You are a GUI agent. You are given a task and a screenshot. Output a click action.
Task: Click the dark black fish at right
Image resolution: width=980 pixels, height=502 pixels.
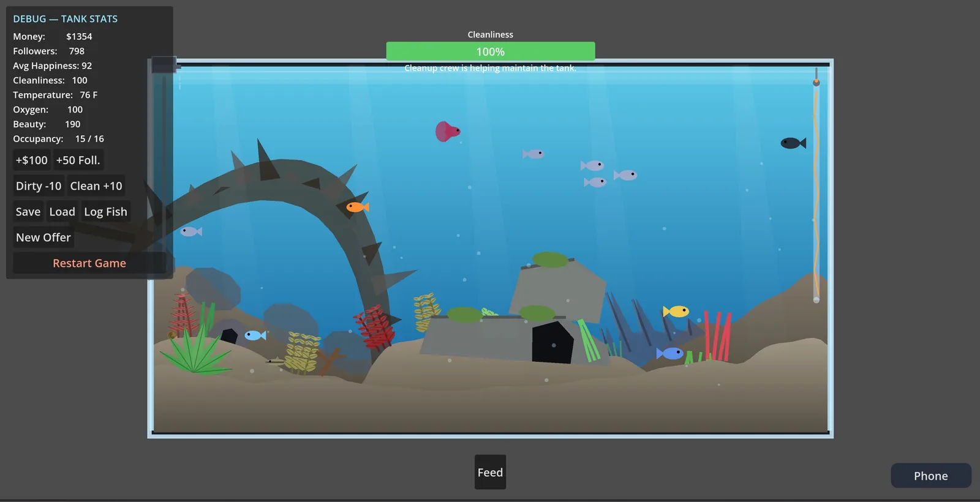[793, 143]
